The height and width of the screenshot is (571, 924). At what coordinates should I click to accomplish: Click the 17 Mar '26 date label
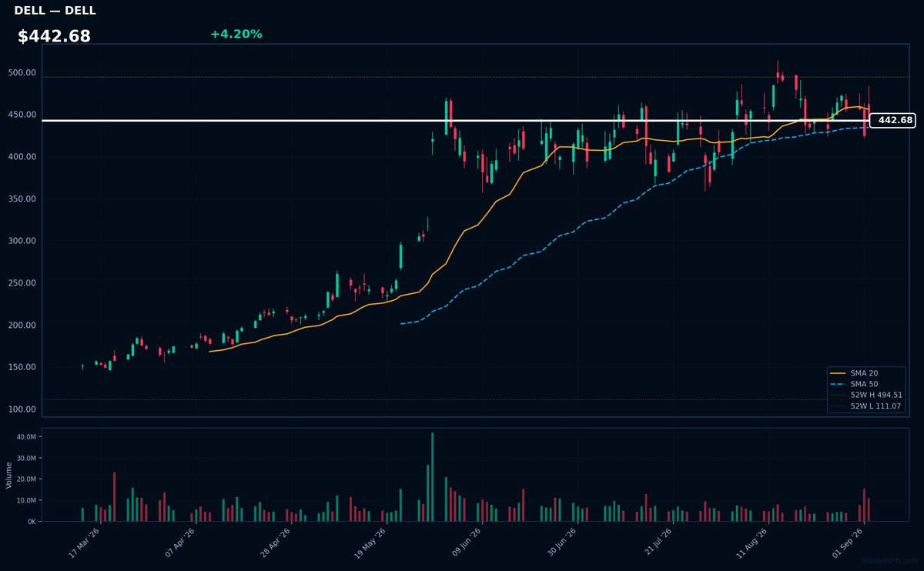pyautogui.click(x=85, y=543)
